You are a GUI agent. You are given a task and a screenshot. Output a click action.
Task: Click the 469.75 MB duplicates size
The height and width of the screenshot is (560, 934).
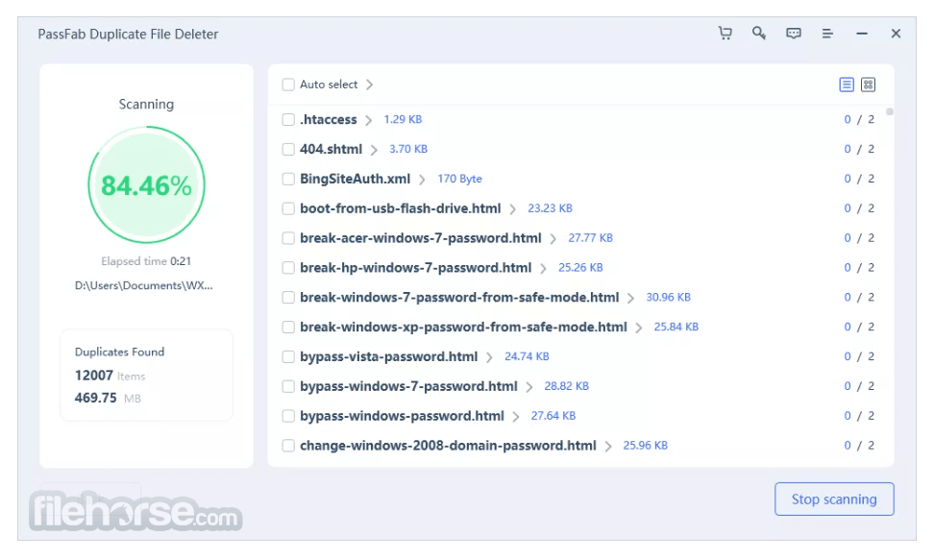coord(108,398)
